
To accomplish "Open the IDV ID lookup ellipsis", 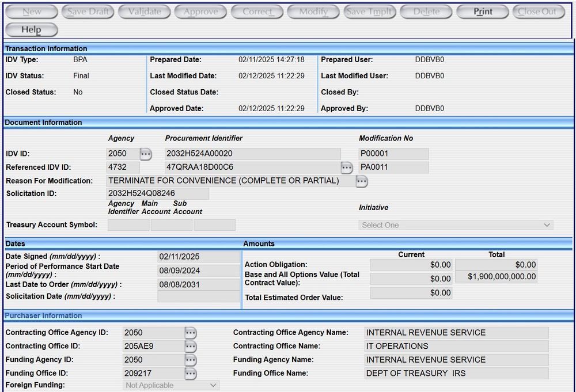I will pyautogui.click(x=145, y=153).
